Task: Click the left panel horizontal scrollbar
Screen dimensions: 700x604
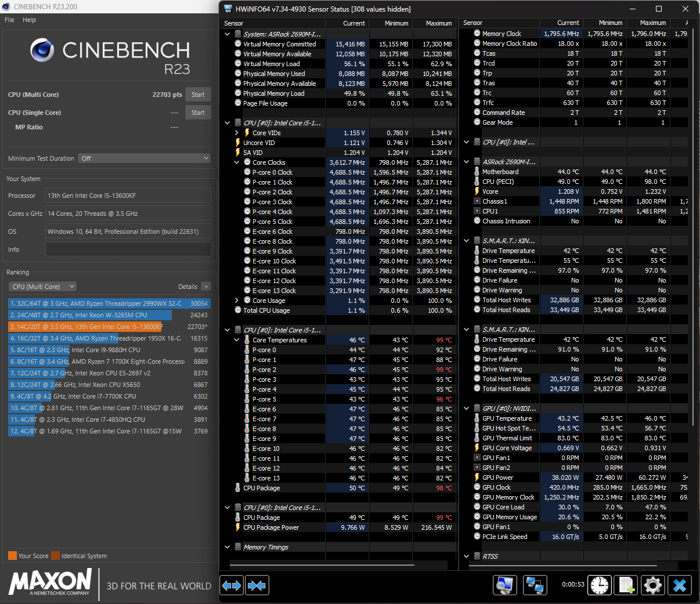Action: click(x=322, y=565)
